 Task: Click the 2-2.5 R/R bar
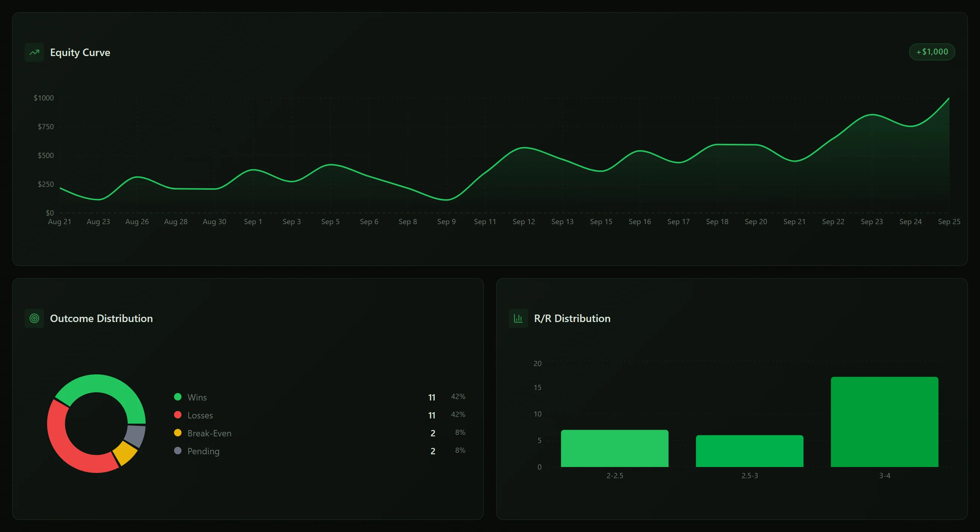(614, 448)
